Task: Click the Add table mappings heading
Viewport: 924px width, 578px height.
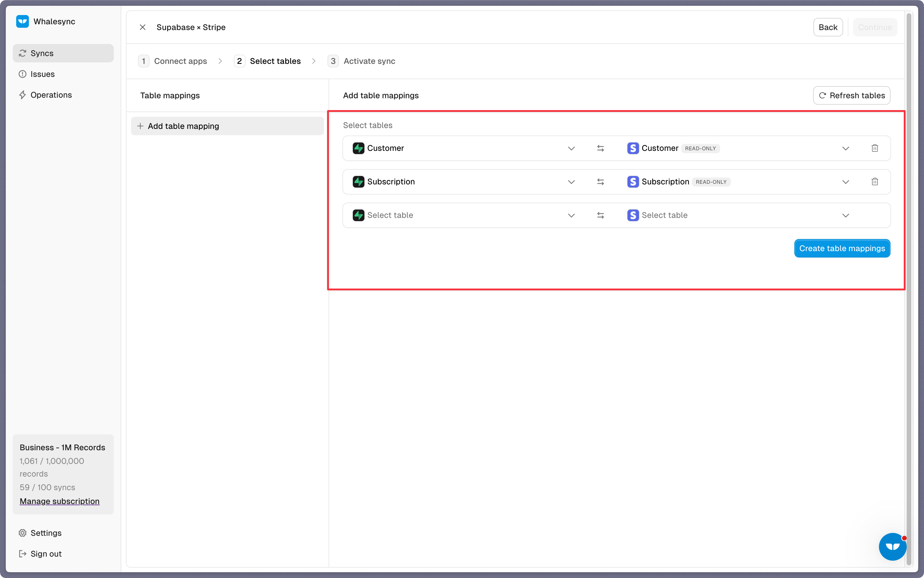Action: [x=381, y=96]
